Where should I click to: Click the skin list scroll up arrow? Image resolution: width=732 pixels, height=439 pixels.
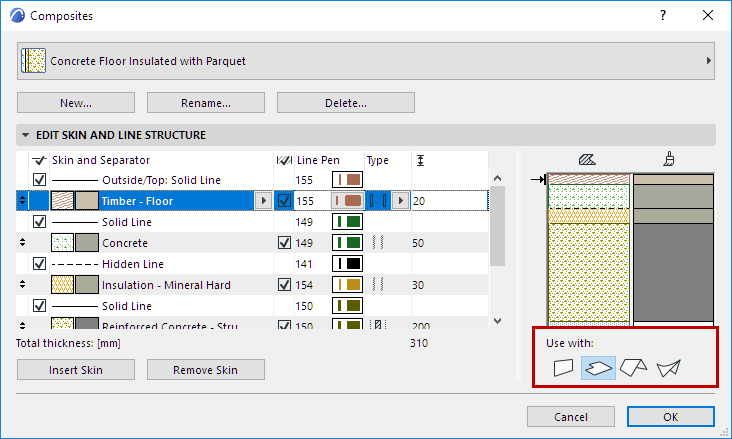coord(498,178)
